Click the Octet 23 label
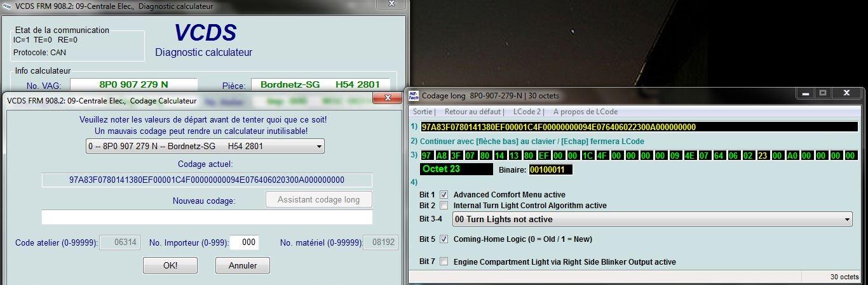The height and width of the screenshot is (285, 868). point(456,169)
